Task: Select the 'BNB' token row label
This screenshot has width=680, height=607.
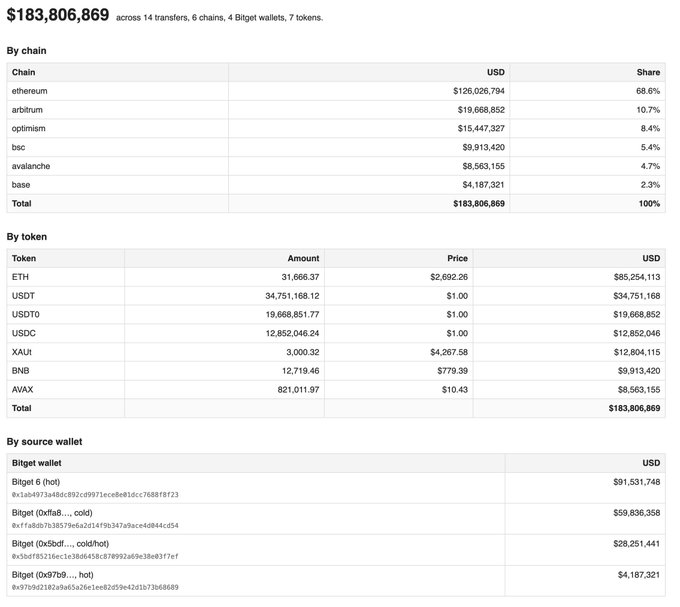Action: pyautogui.click(x=20, y=371)
